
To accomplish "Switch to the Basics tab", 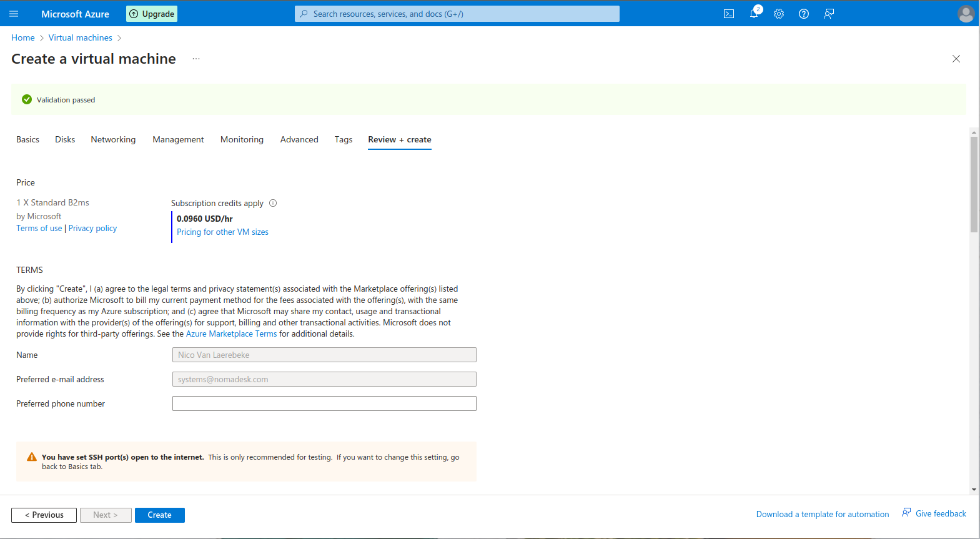I will 27,139.
